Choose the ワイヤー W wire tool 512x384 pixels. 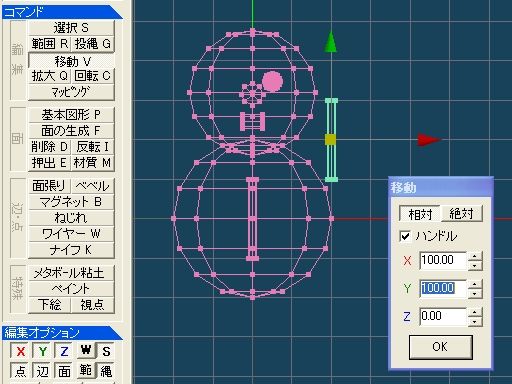coord(71,234)
